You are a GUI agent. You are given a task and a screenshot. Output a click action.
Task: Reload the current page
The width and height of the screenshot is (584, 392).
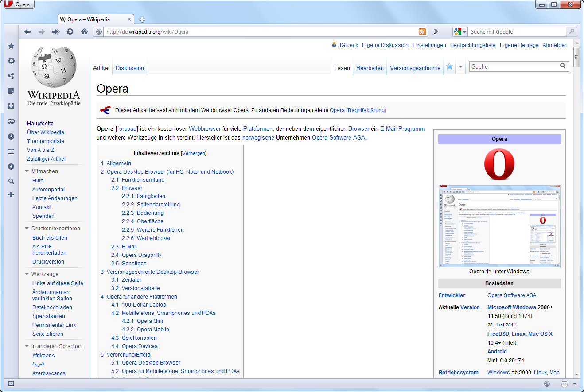70,32
